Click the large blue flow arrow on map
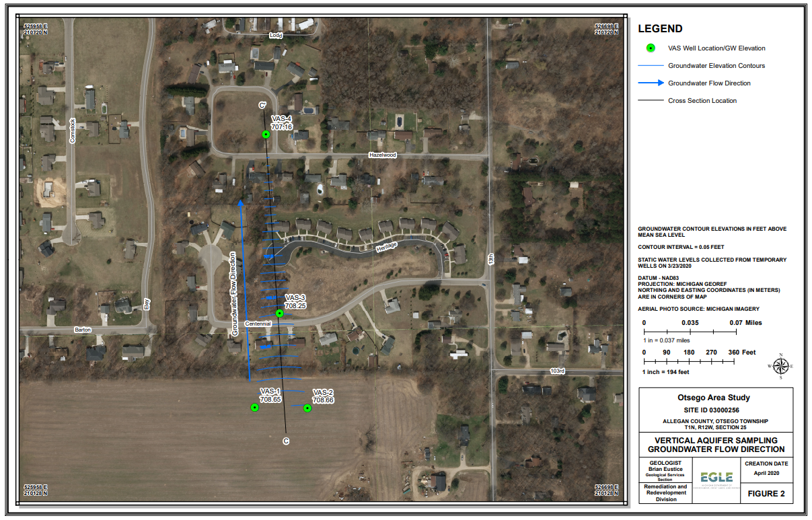Image resolution: width=812 pixels, height=520 pixels. (x=246, y=289)
